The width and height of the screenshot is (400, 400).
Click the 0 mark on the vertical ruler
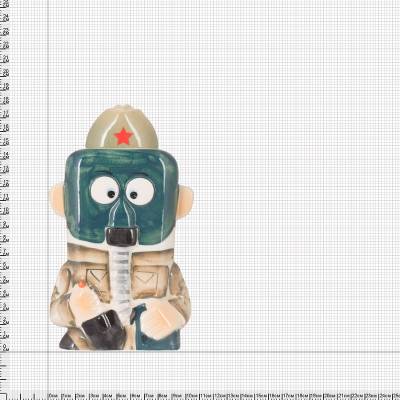(x=6, y=348)
